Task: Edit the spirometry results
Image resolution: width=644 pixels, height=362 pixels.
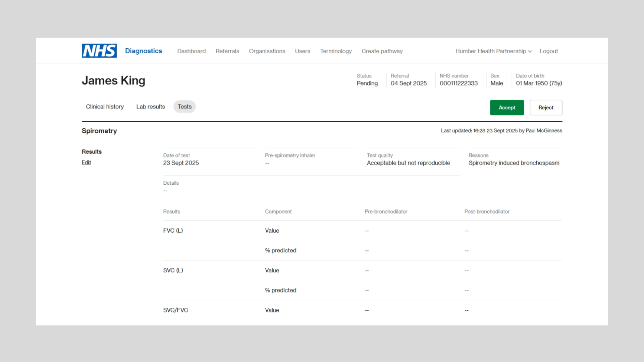Action: (86, 162)
